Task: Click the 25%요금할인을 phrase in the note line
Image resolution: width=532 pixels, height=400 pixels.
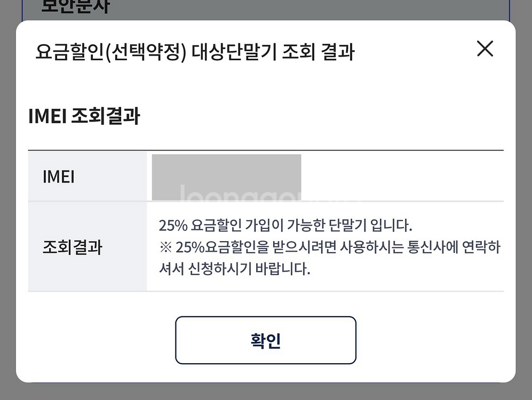Action: pos(219,247)
